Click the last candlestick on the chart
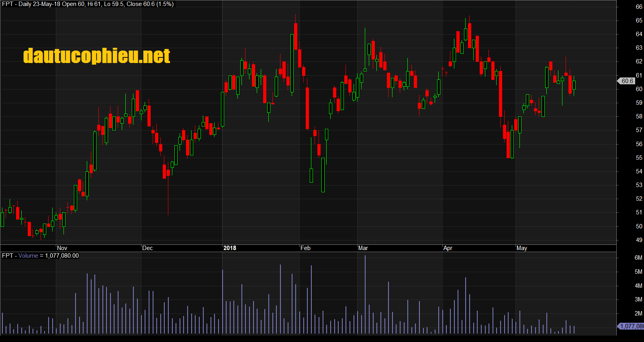 coord(574,85)
